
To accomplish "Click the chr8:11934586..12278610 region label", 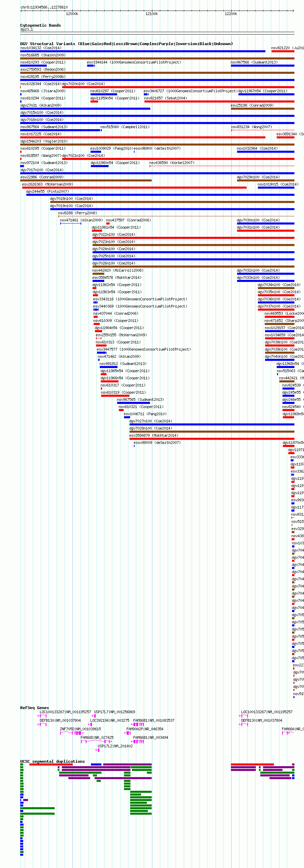I will [x=44, y=7].
